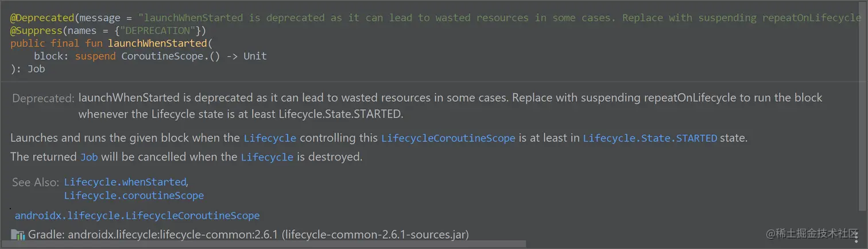Image resolution: width=868 pixels, height=249 pixels.
Task: Click the @Suppress annotation in signature
Action: coord(36,30)
